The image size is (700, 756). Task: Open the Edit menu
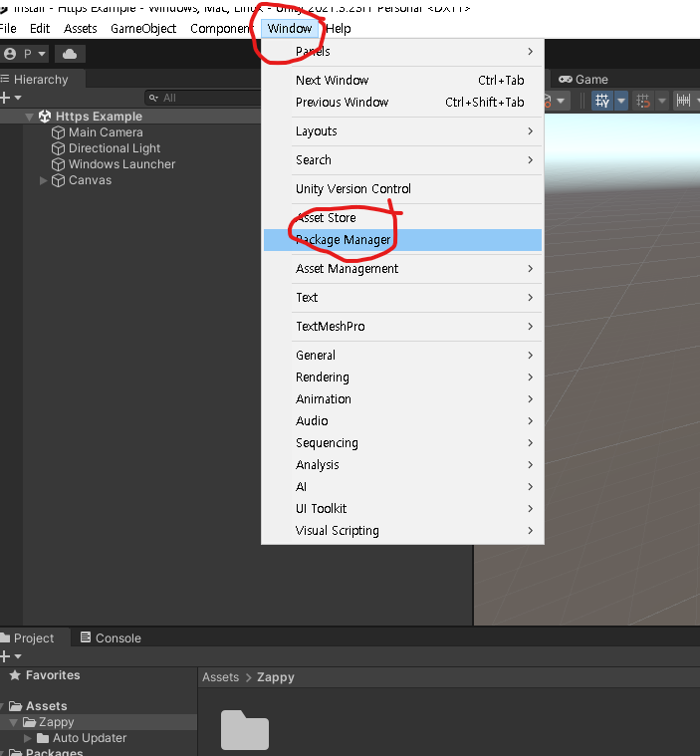point(40,29)
